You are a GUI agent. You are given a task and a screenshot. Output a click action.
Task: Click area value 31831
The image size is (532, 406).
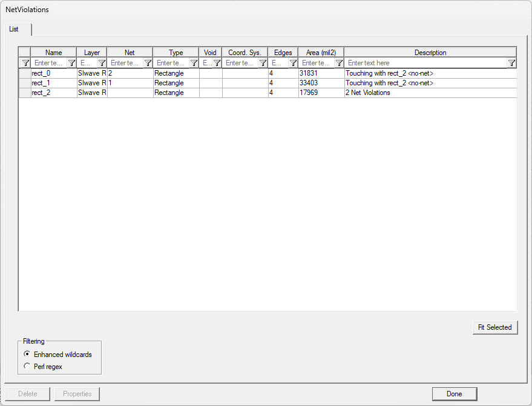321,73
